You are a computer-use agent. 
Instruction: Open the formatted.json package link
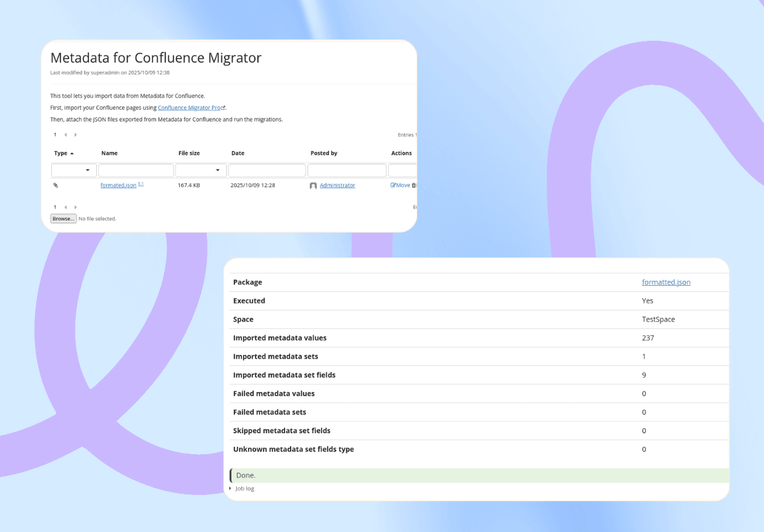[x=666, y=282]
